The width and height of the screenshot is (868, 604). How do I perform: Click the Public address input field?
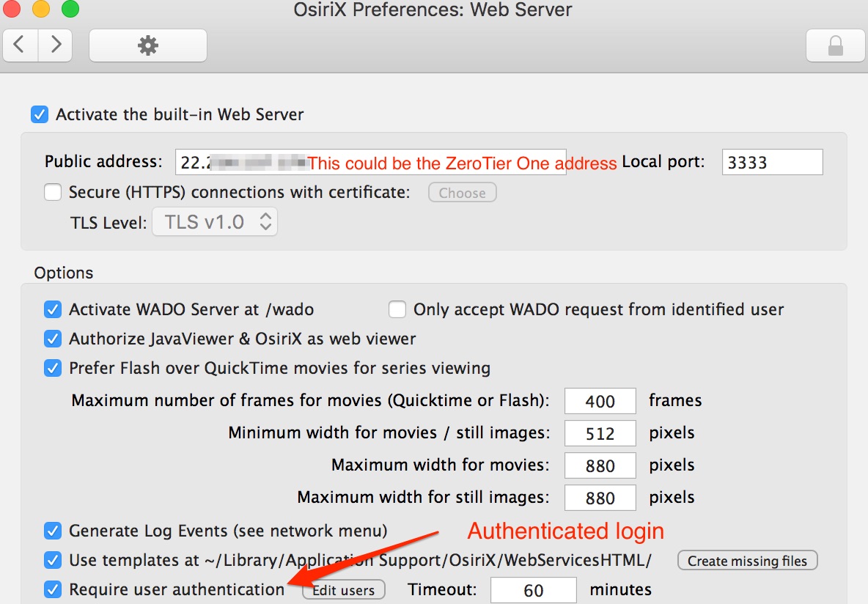click(370, 162)
